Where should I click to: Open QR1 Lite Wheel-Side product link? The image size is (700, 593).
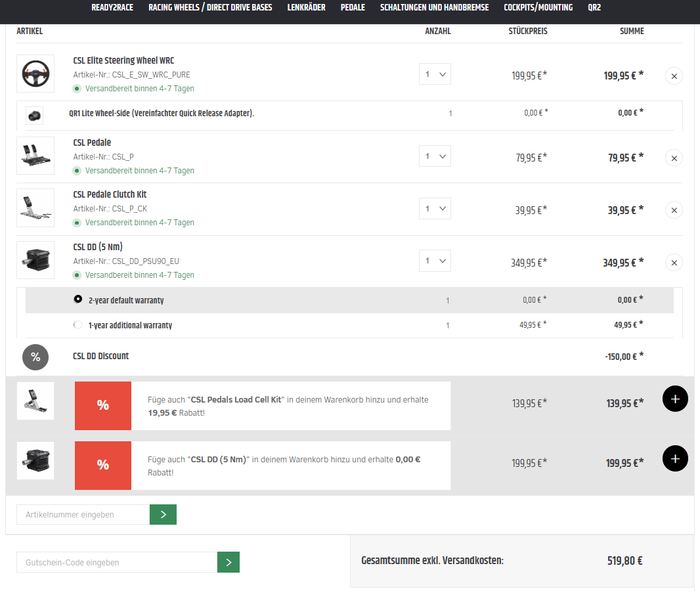162,114
